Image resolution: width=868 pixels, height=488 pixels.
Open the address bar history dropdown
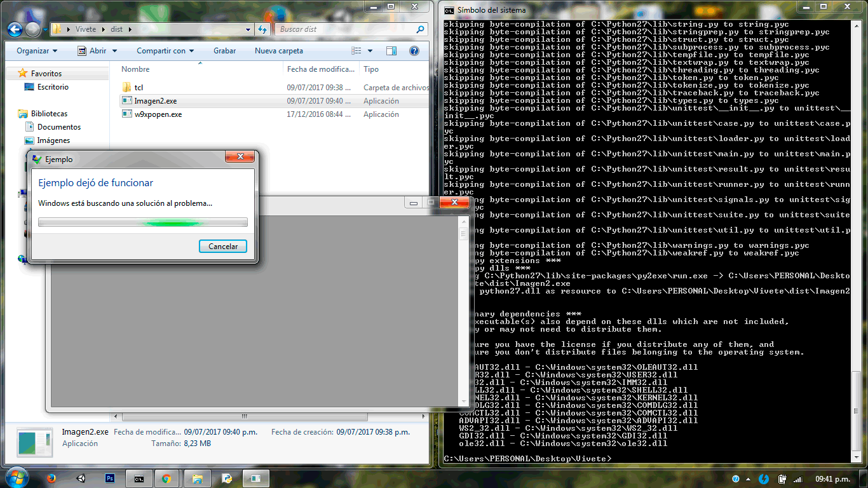click(x=248, y=29)
